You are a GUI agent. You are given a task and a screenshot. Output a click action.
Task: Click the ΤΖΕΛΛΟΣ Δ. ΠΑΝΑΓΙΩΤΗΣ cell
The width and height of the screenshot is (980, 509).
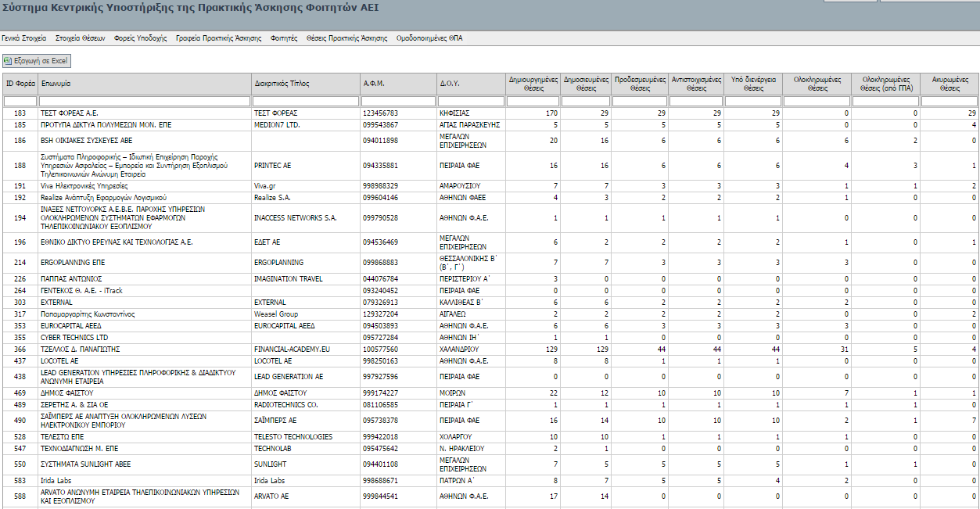(x=145, y=349)
